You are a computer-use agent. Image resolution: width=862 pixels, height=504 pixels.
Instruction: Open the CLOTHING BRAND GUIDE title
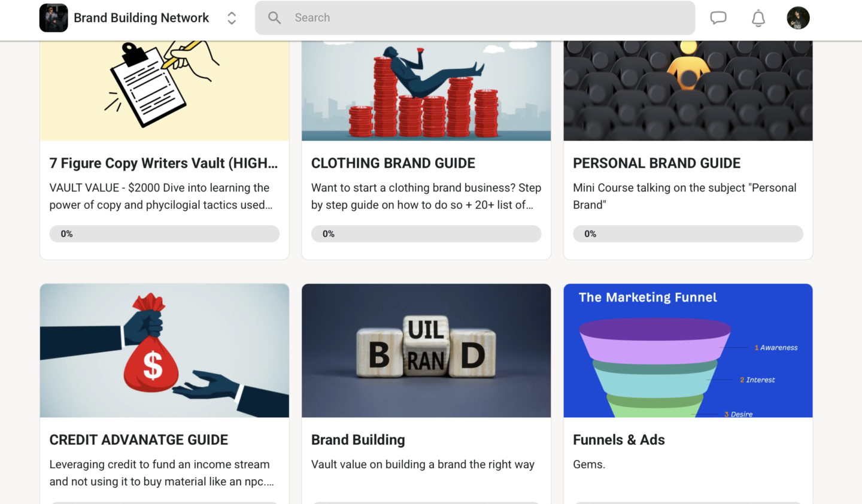pos(393,163)
